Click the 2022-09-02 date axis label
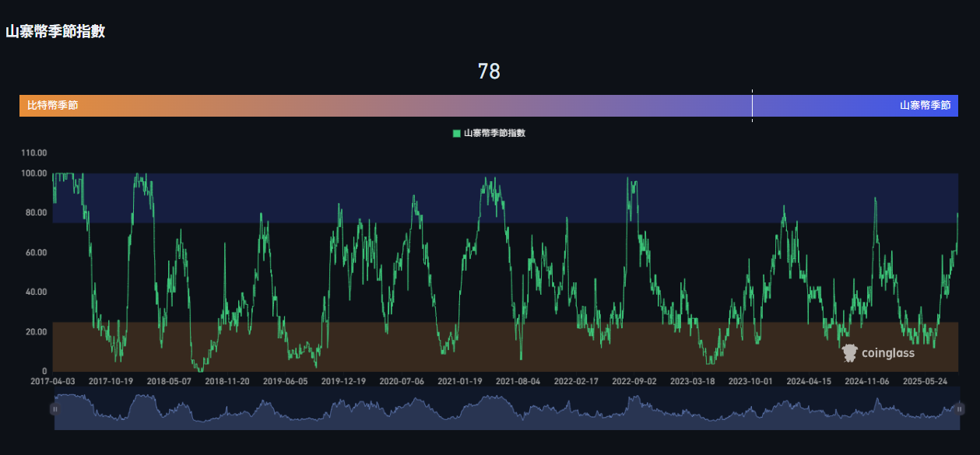The width and height of the screenshot is (980, 455). pyautogui.click(x=634, y=382)
